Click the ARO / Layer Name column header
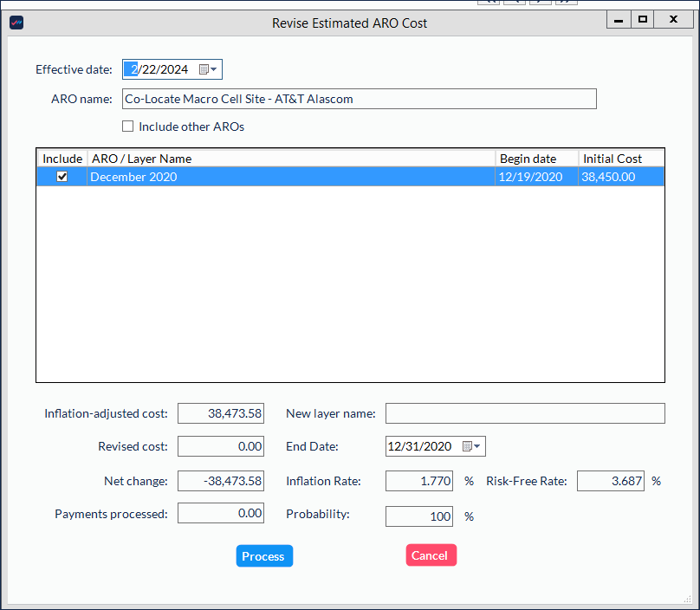 pyautogui.click(x=291, y=159)
